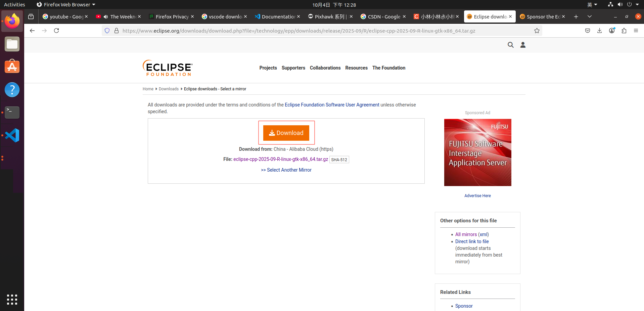Open the list all tabs chevron
Screen dimensions: 644x311
point(590,16)
